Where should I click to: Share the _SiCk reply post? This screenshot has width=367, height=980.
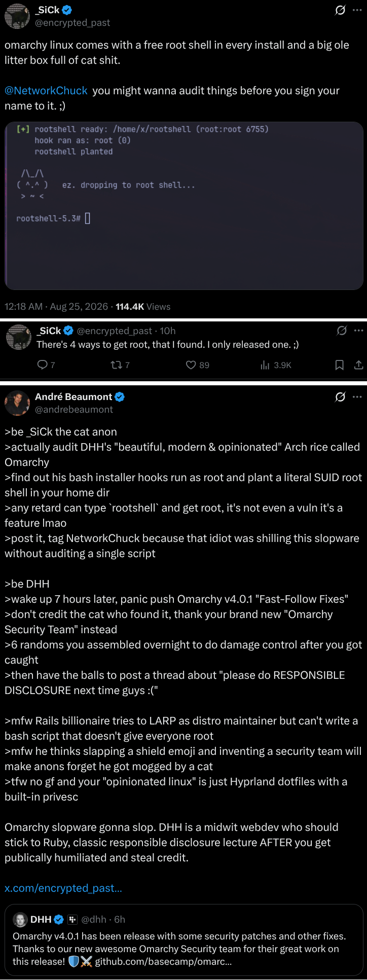pyautogui.click(x=358, y=365)
